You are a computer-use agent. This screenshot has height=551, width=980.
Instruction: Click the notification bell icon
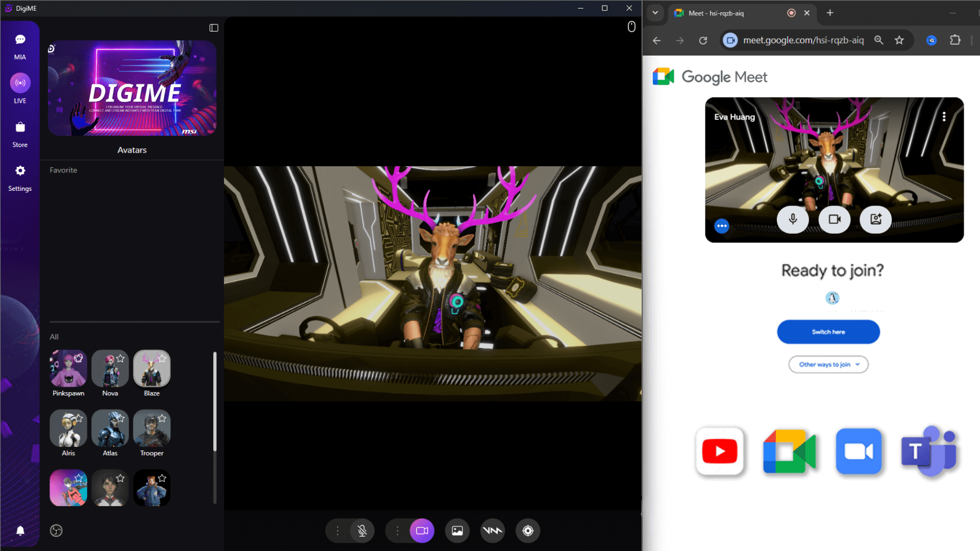[x=20, y=531]
